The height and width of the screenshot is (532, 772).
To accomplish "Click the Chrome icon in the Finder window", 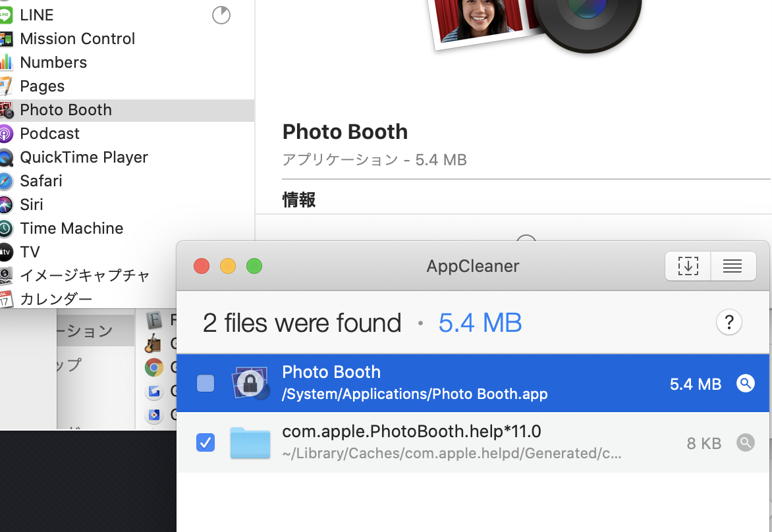I will [154, 367].
